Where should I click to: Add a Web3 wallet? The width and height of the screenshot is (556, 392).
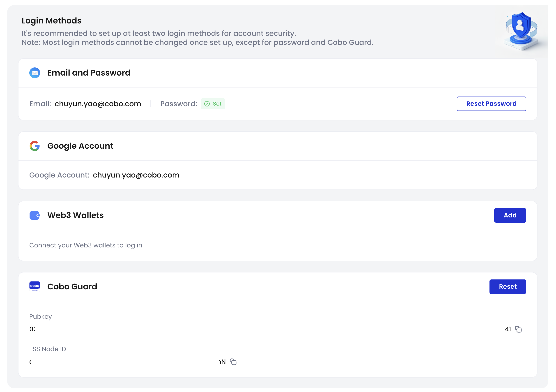[x=510, y=215]
